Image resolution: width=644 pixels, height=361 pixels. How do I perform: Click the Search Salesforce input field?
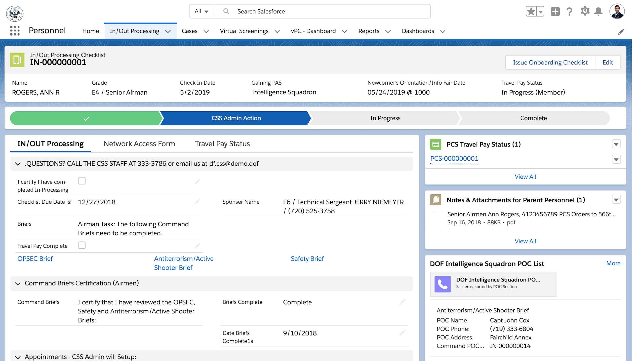(x=302, y=11)
